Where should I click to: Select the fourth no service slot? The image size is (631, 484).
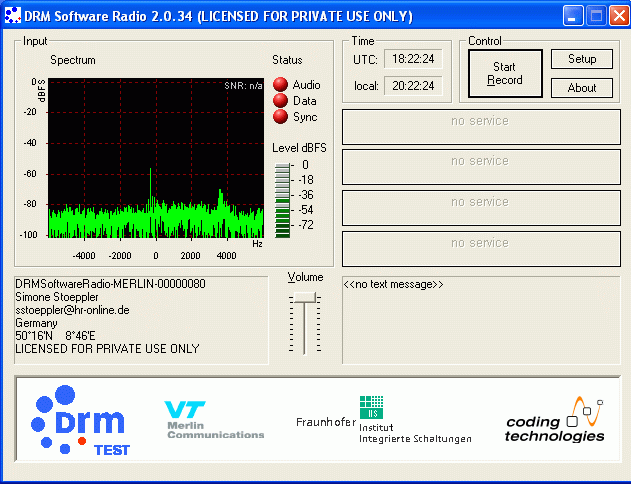tap(481, 249)
